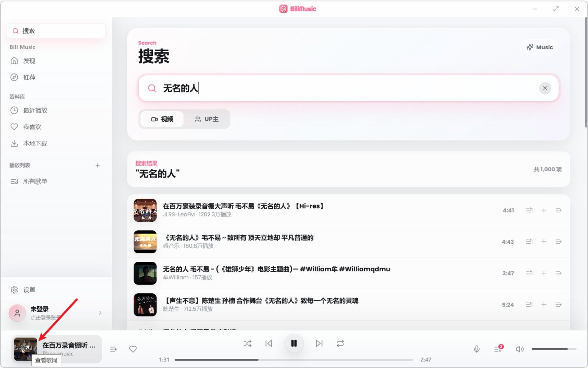This screenshot has height=368, width=588.
Task: Open the play queue with badge 2
Action: [498, 349]
